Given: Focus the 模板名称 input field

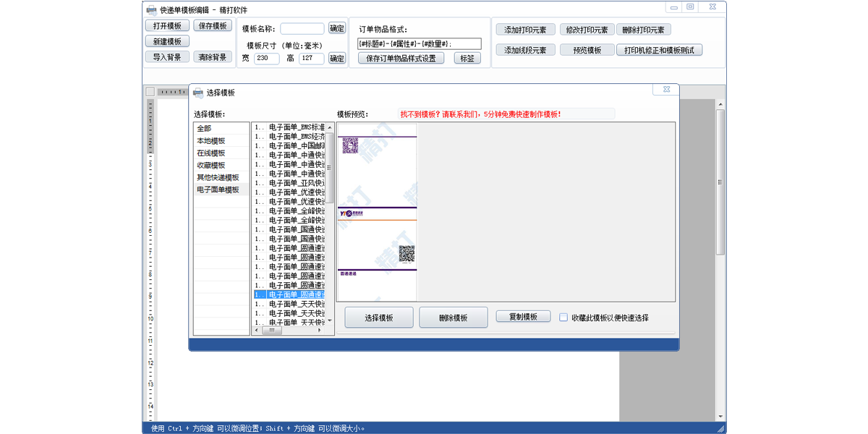Looking at the screenshot, I should pos(302,29).
